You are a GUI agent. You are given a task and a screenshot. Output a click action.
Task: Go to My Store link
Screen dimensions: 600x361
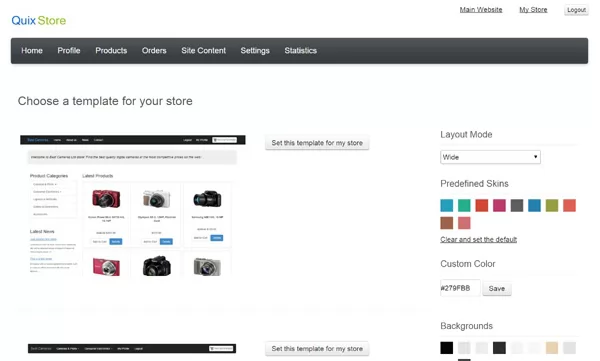533,10
